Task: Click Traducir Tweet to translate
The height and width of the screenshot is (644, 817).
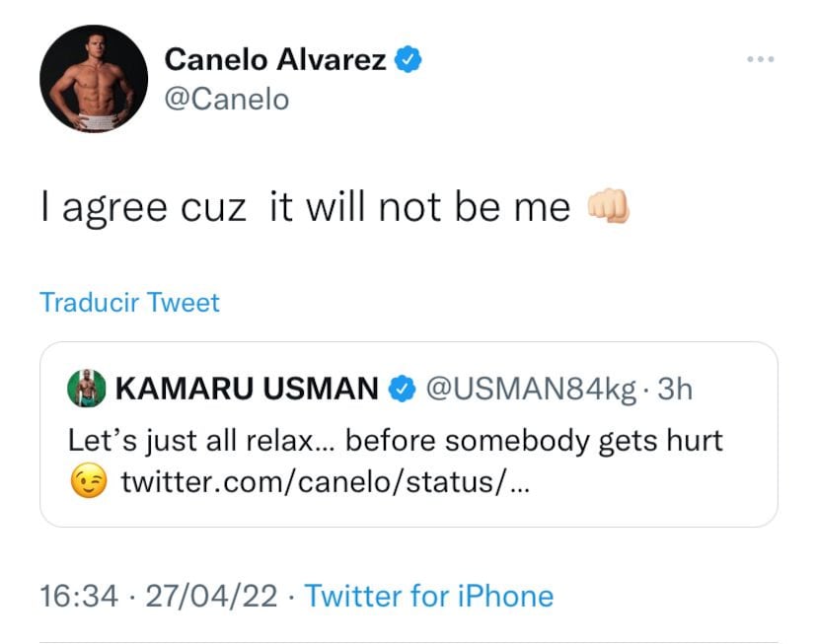Action: 129,302
